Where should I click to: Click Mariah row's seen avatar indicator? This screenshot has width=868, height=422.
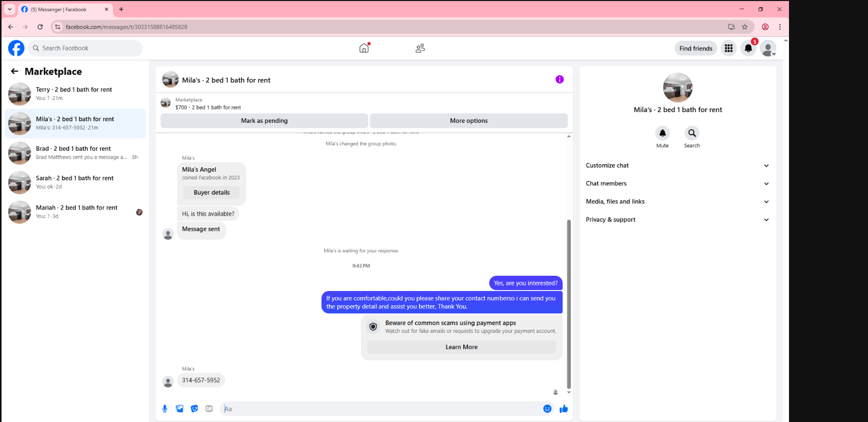click(139, 212)
